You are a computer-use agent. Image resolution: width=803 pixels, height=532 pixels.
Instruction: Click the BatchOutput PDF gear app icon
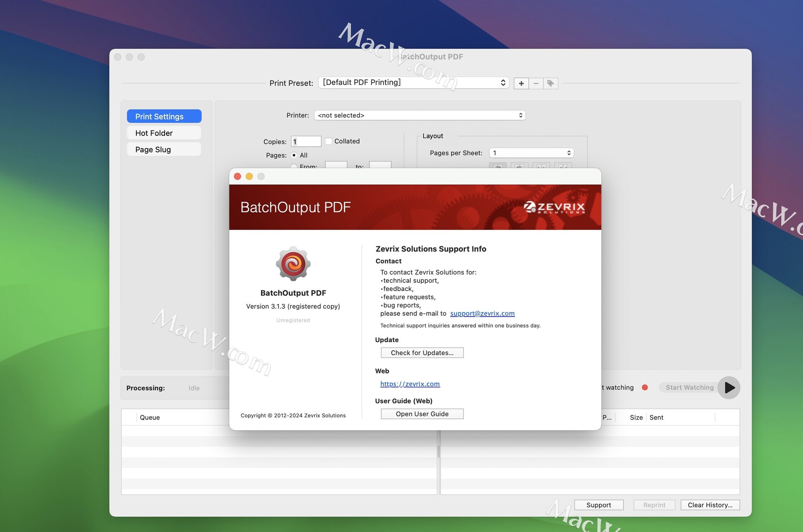pyautogui.click(x=293, y=264)
